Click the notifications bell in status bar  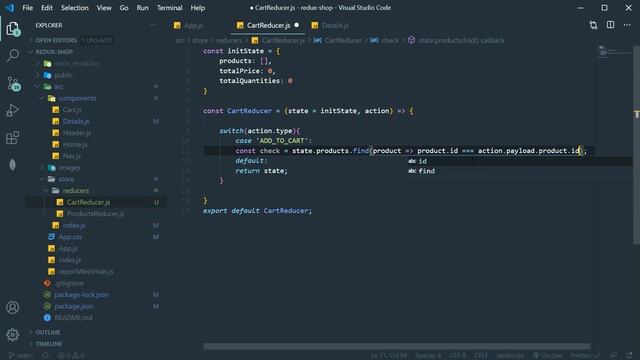[630, 356]
